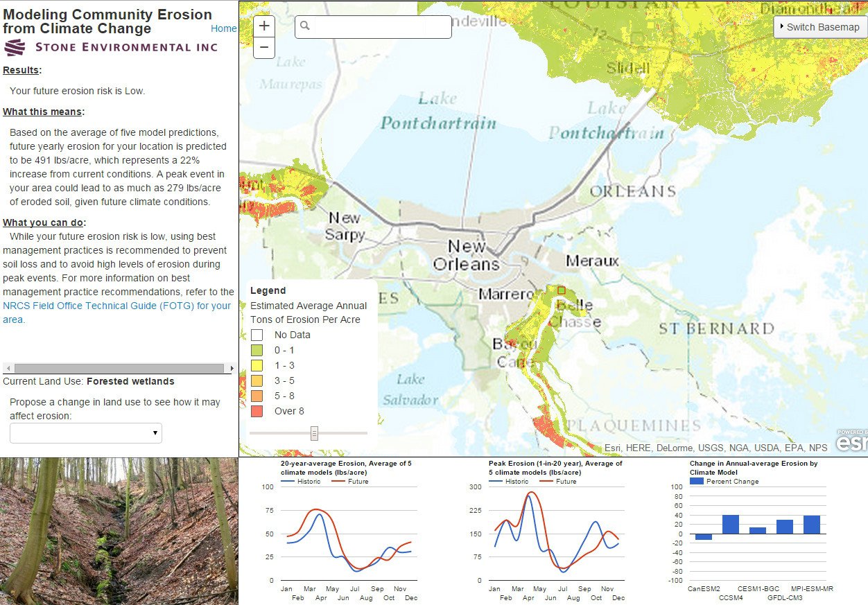This screenshot has width=868, height=605.
Task: Click the CESM1-BGC bar in the chart
Action: tap(758, 531)
